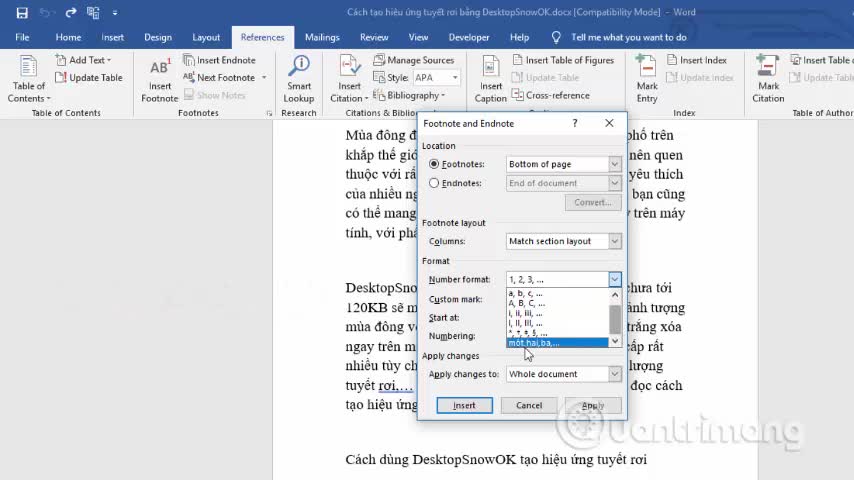Expand the Footnotes location dropdown (Bottom of page)
The height and width of the screenshot is (480, 854).
pos(614,164)
